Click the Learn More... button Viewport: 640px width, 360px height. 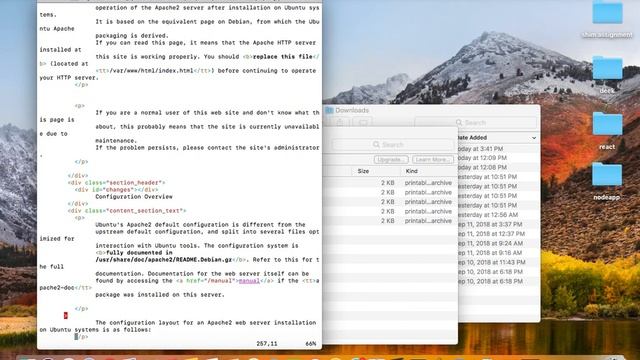click(x=433, y=160)
